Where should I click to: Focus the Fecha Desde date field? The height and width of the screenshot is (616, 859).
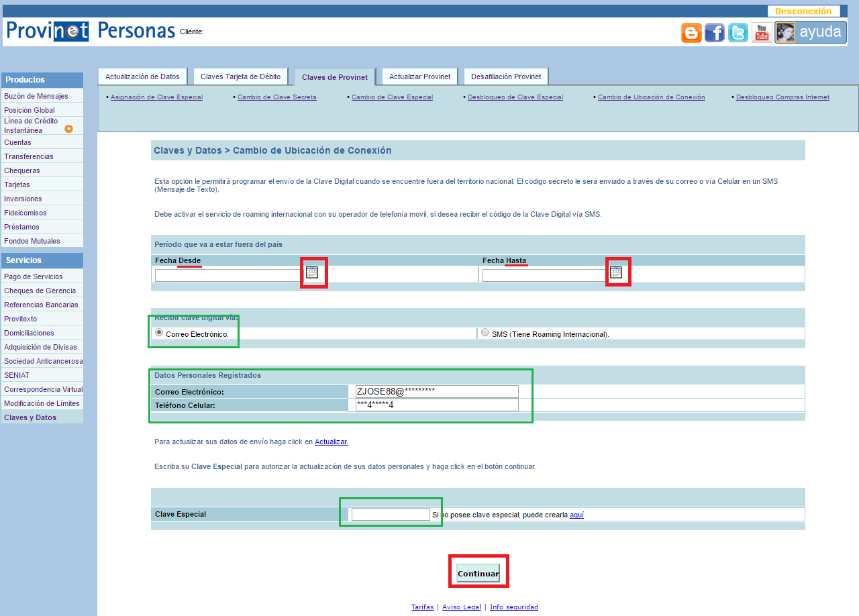[229, 275]
